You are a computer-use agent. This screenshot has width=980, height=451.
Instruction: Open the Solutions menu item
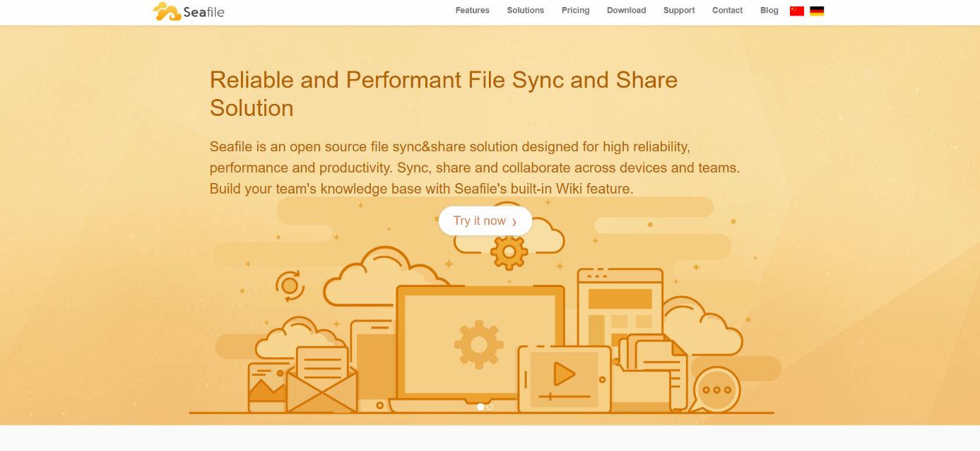[x=526, y=11]
